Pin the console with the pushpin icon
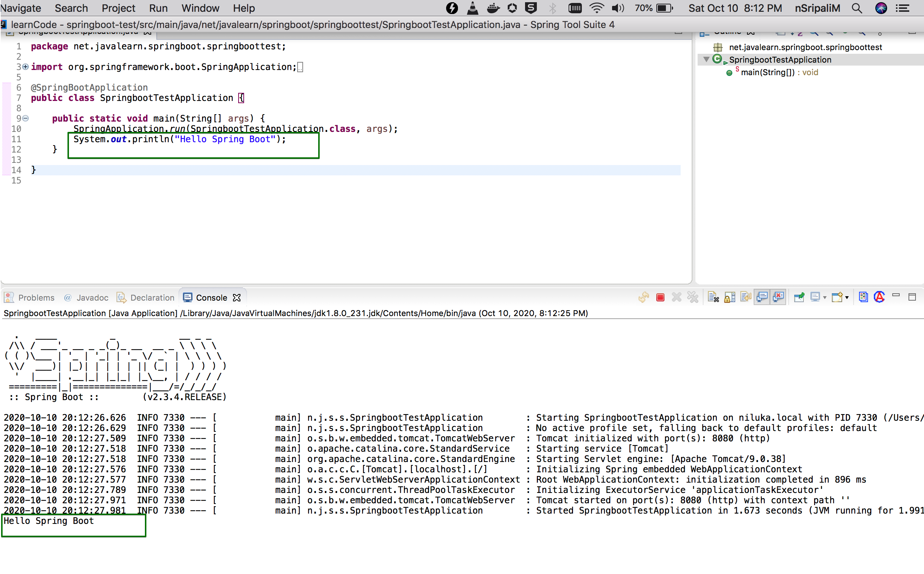 799,297
